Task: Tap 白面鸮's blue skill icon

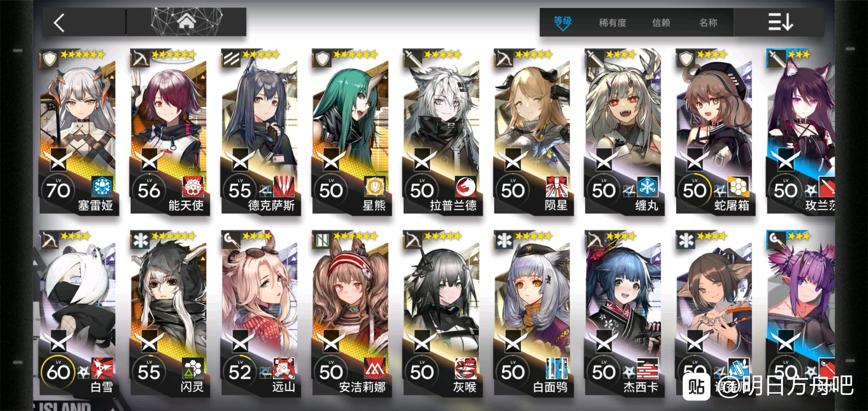Action: coord(557,368)
